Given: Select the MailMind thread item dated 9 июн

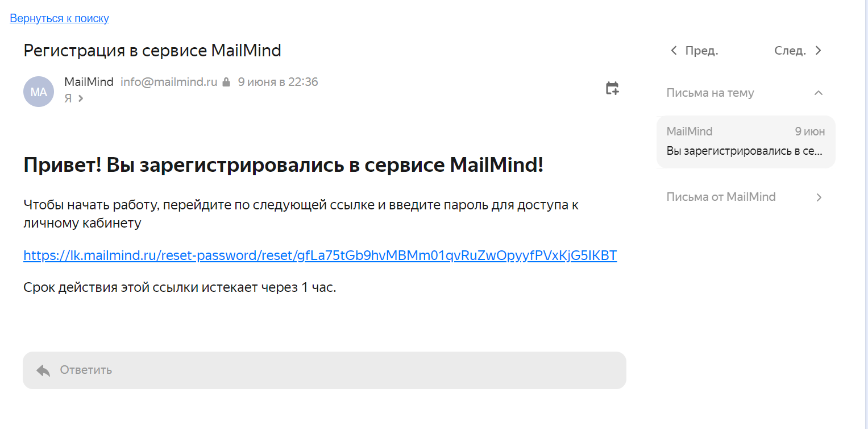Looking at the screenshot, I should 745,142.
